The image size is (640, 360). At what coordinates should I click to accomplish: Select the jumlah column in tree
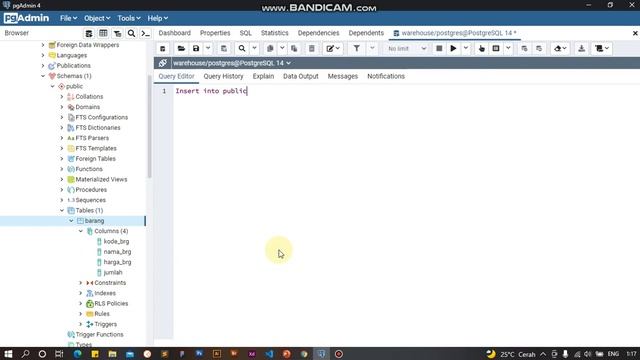coord(113,273)
